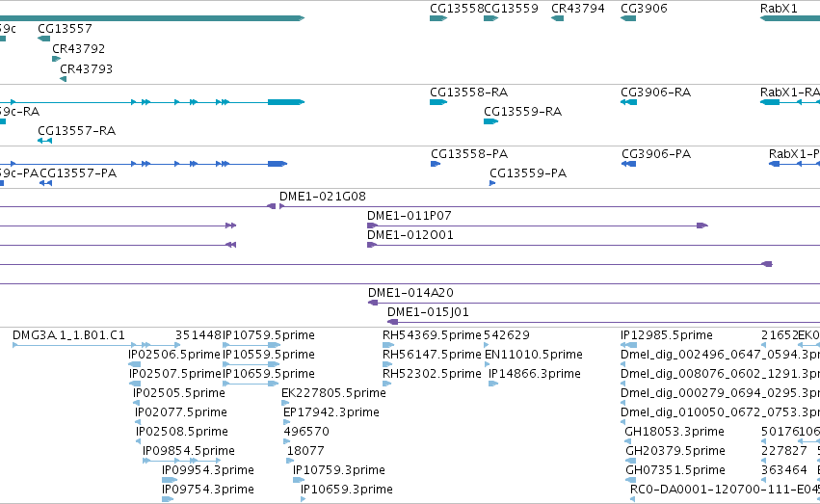Click the IP02505.5prime EST label
Image resolution: width=820 pixels, height=504 pixels.
tap(179, 393)
